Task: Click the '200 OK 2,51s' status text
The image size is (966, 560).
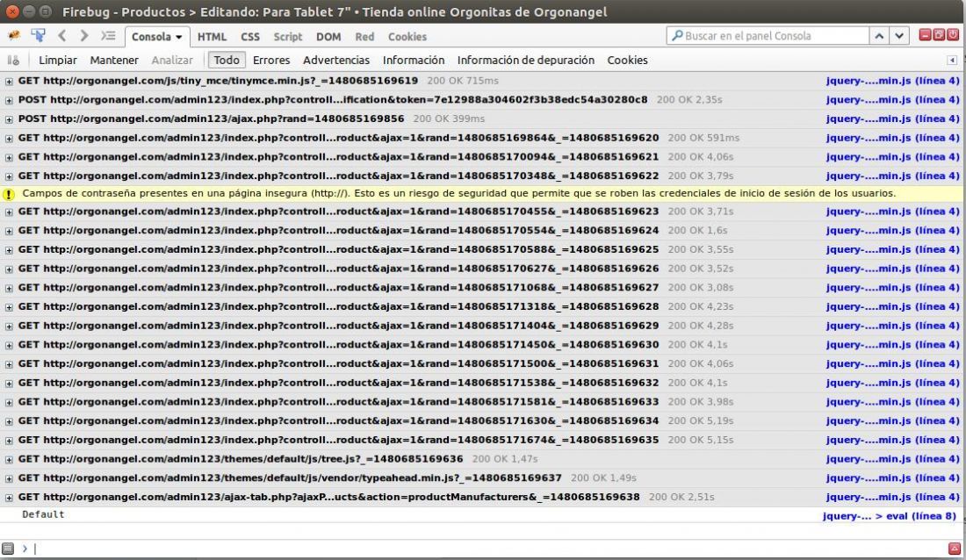Action: 681,497
